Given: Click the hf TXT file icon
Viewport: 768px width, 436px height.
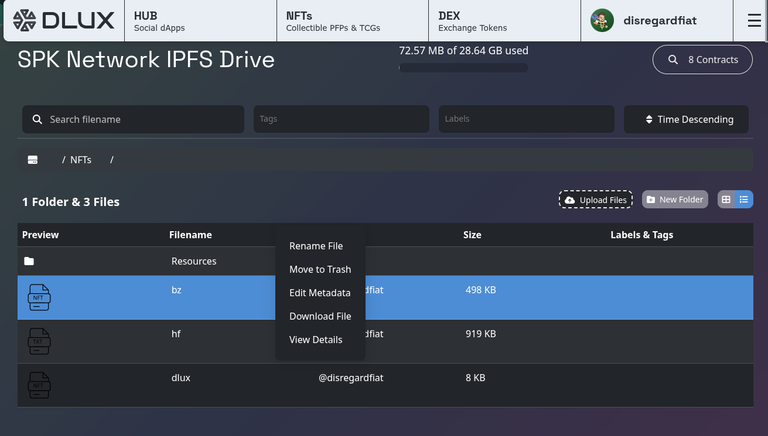Looking at the screenshot, I should pos(39,341).
